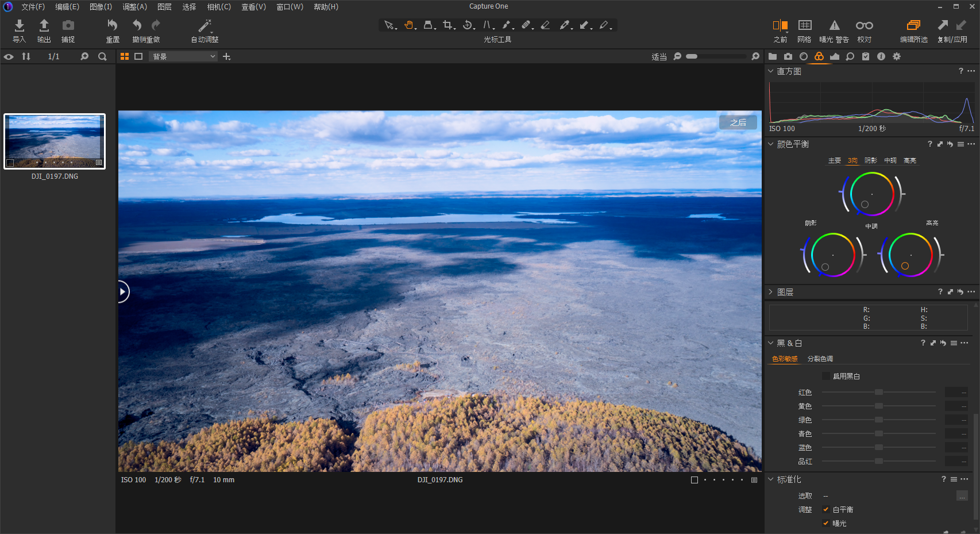Open Camera (相机C) menu
The image size is (980, 534).
pyautogui.click(x=219, y=7)
